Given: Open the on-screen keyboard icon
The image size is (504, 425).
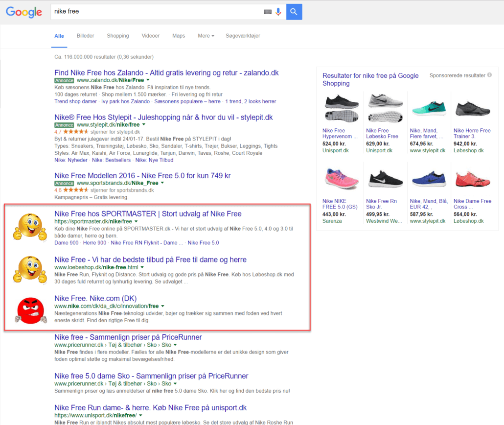Looking at the screenshot, I should pyautogui.click(x=268, y=12).
